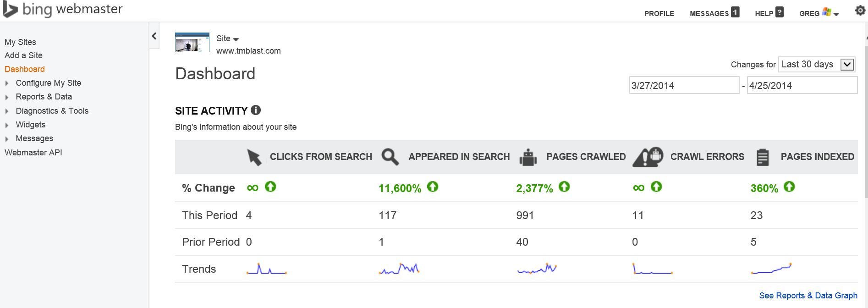Screen dimensions: 868x308
Task: Expand the Messages sidebar tree arrow
Action: point(7,139)
